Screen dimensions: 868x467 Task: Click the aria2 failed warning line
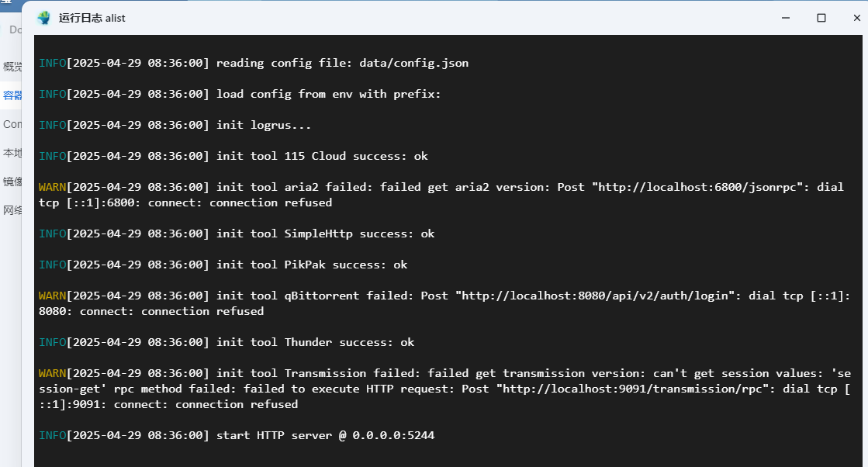click(441, 195)
